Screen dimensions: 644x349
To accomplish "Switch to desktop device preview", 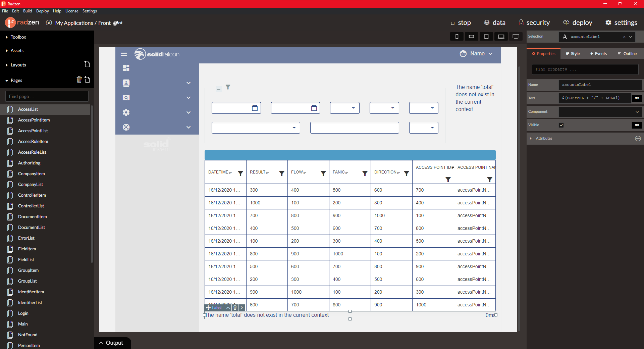I will click(x=516, y=37).
